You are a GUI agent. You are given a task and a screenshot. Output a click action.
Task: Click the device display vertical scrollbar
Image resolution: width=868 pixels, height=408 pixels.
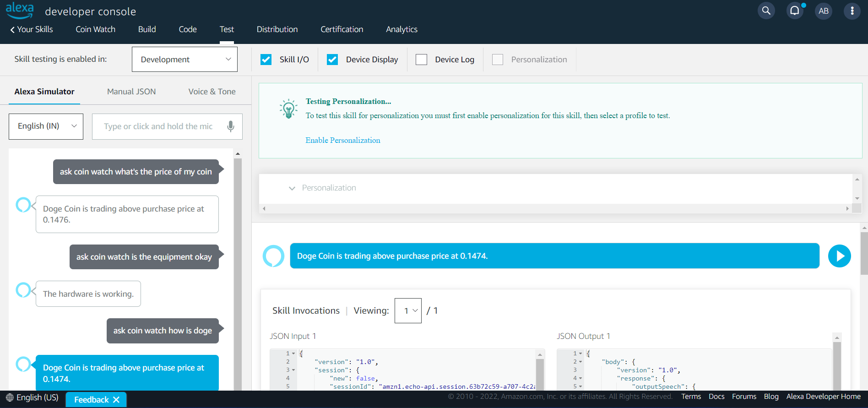coord(864,253)
